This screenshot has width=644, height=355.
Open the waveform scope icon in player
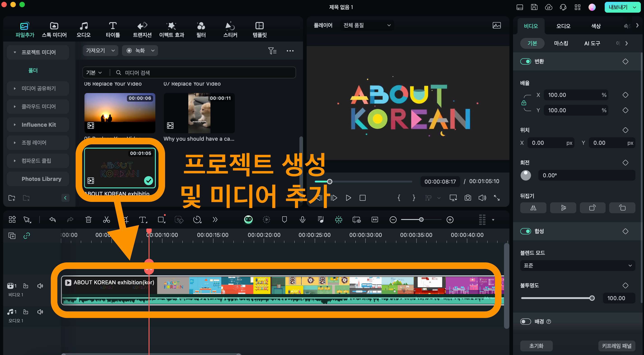coord(497,25)
